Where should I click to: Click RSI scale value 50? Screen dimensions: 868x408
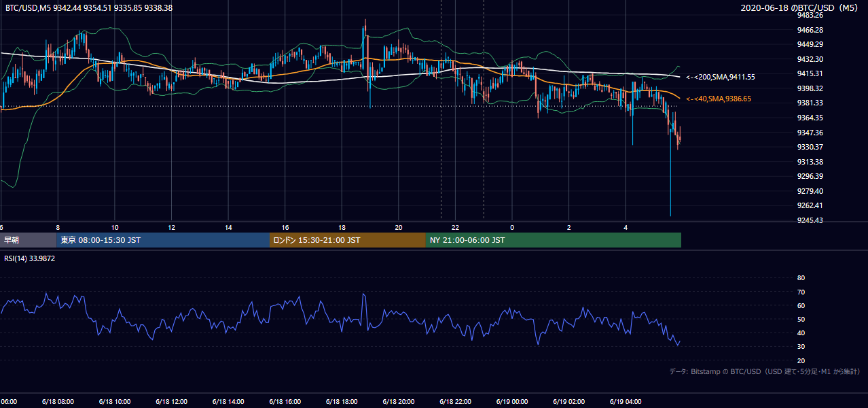(x=801, y=319)
